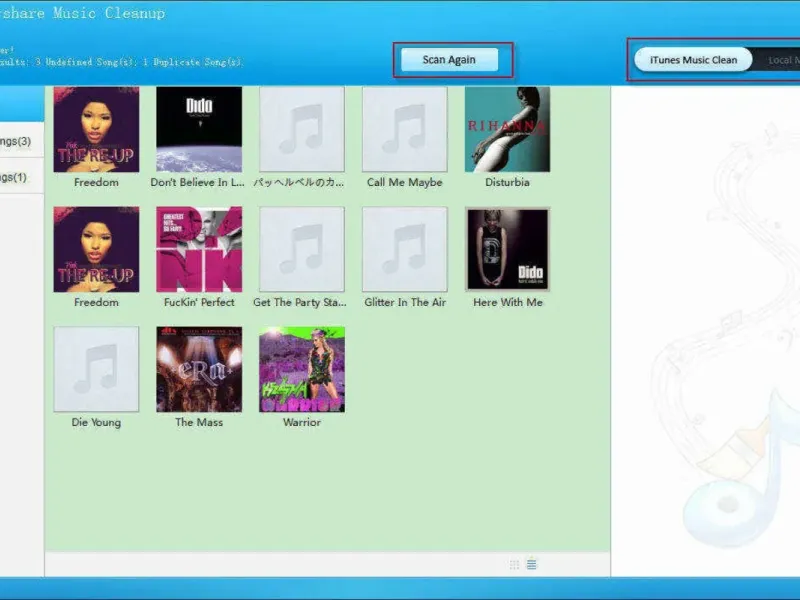
Task: Open the duplicate songs (1) category
Action: [x=20, y=177]
